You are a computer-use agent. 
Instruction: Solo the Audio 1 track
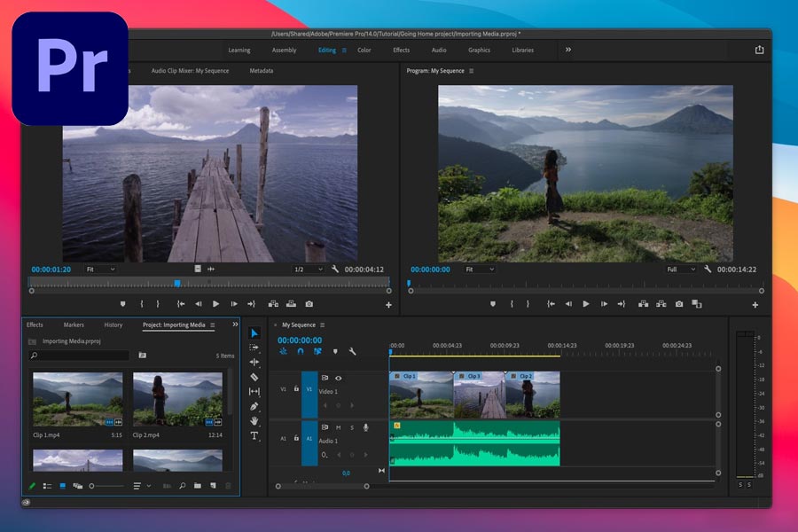pyautogui.click(x=351, y=427)
